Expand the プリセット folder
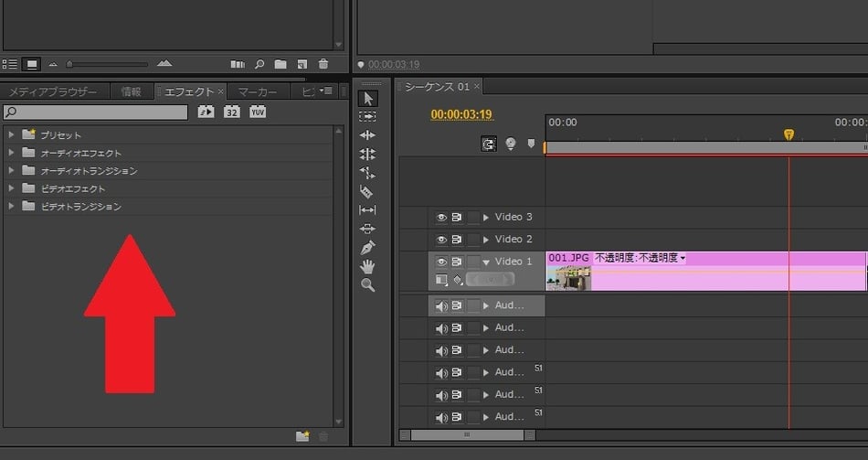Image resolution: width=868 pixels, height=460 pixels. point(12,134)
